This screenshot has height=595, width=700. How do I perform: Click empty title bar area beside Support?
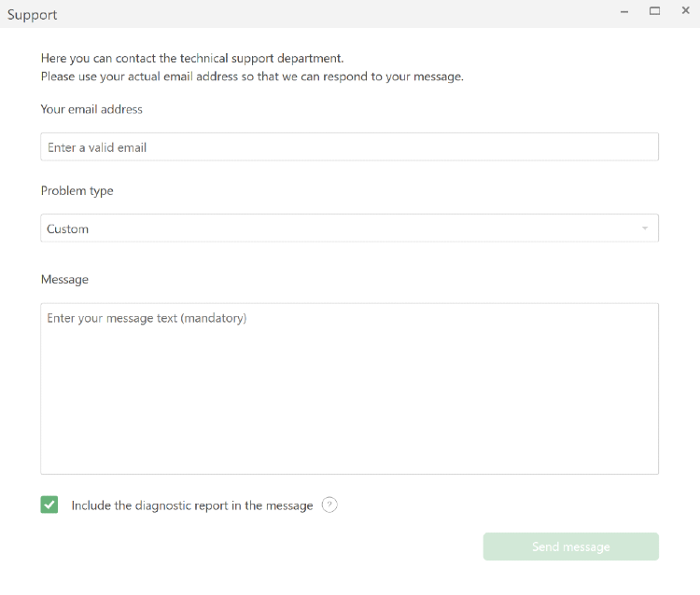335,13
